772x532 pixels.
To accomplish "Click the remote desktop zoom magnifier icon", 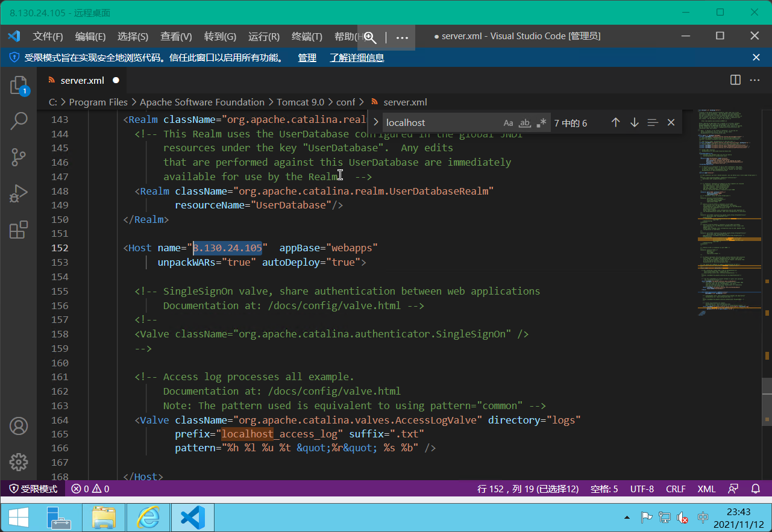I will [370, 37].
